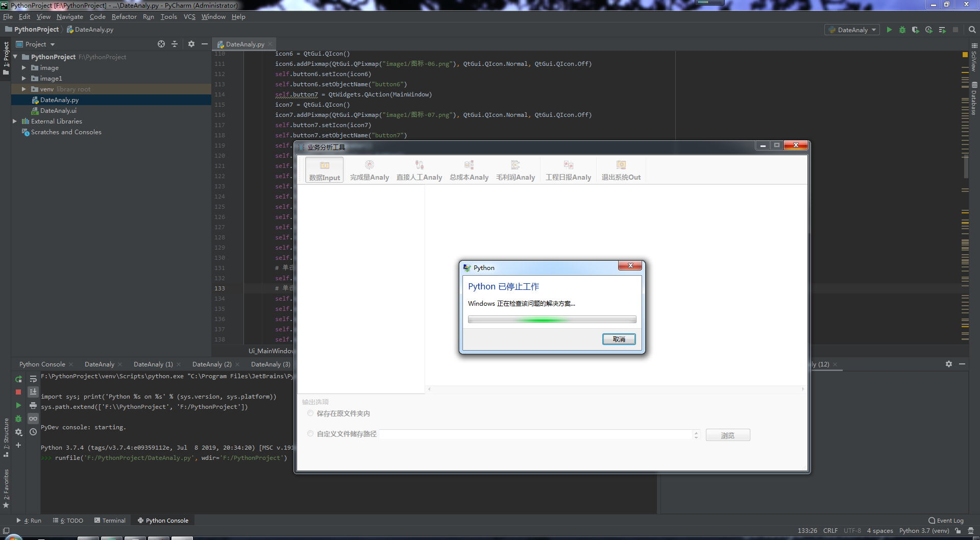Click 完成量Analy toolbar button
The height and width of the screenshot is (540, 980).
(370, 170)
